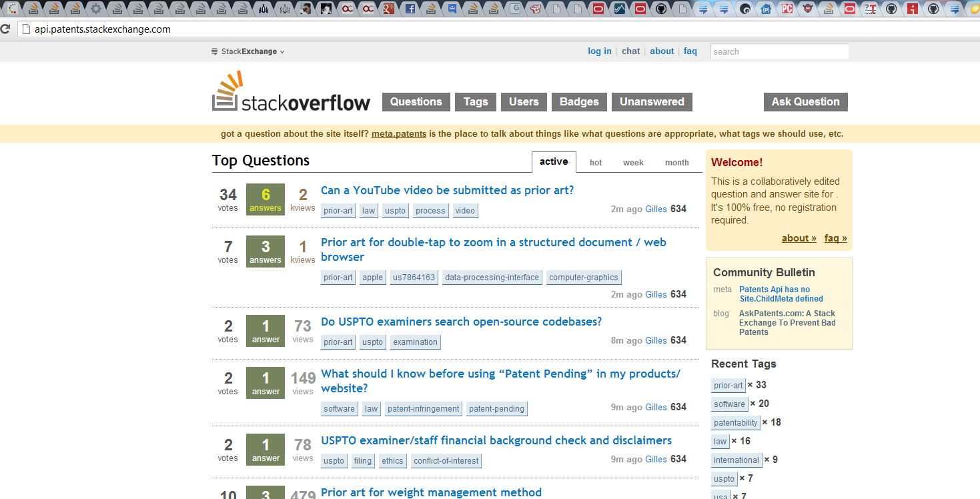
Task: Switch to the red 'i' icon browser tab
Action: coord(913,9)
